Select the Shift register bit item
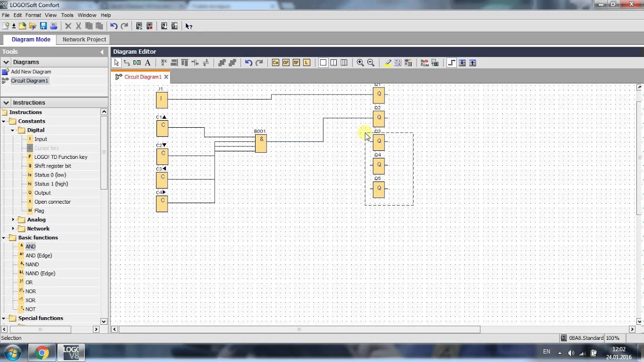The image size is (644, 362). pyautogui.click(x=52, y=166)
